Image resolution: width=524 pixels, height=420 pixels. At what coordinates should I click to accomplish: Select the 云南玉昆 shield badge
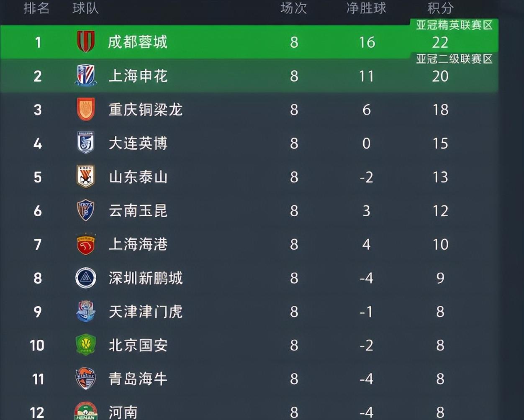click(x=86, y=210)
